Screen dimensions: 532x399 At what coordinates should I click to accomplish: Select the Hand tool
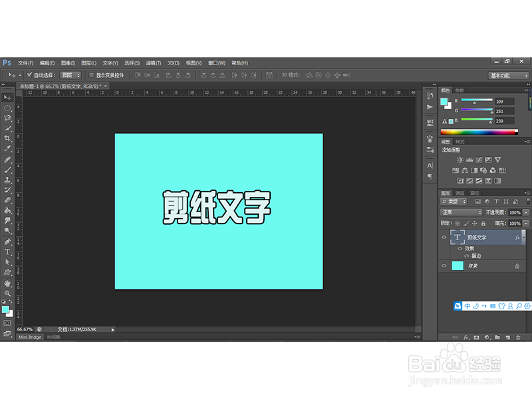(7, 283)
